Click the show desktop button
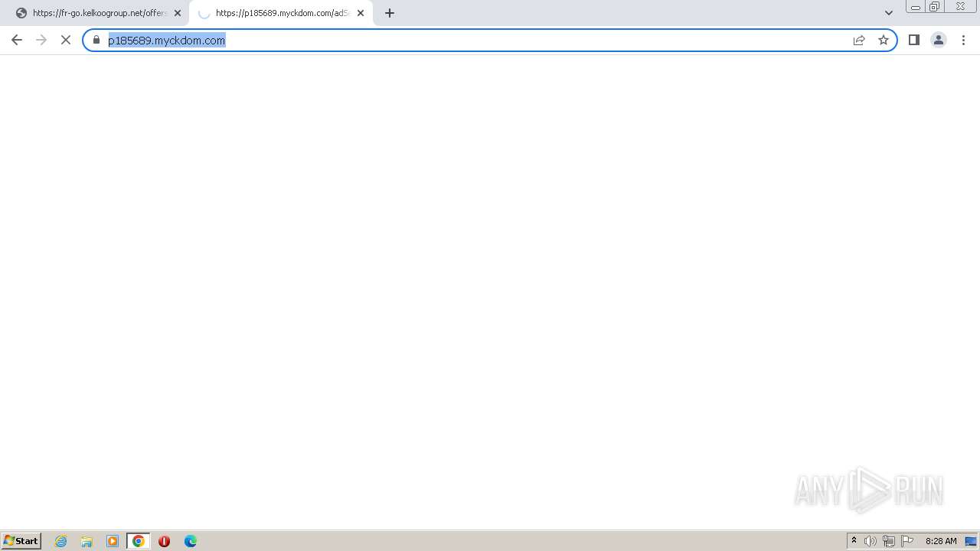Image resolution: width=980 pixels, height=551 pixels. (971, 541)
